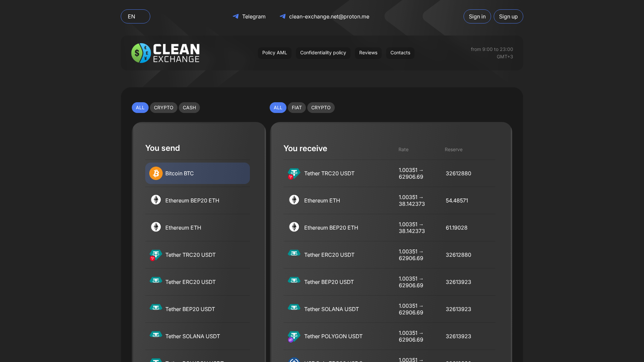Click Tether POLYGON USDT icon in receive list
The height and width of the screenshot is (362, 644).
click(294, 337)
